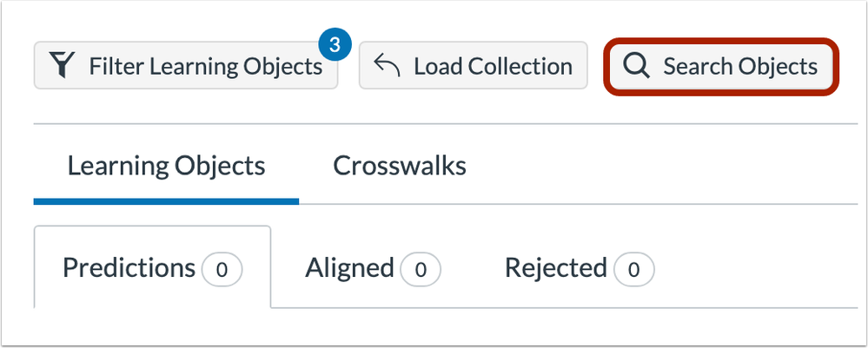Click the red highlight border around Search Objects
Screen dimensions: 868x348
[721, 41]
